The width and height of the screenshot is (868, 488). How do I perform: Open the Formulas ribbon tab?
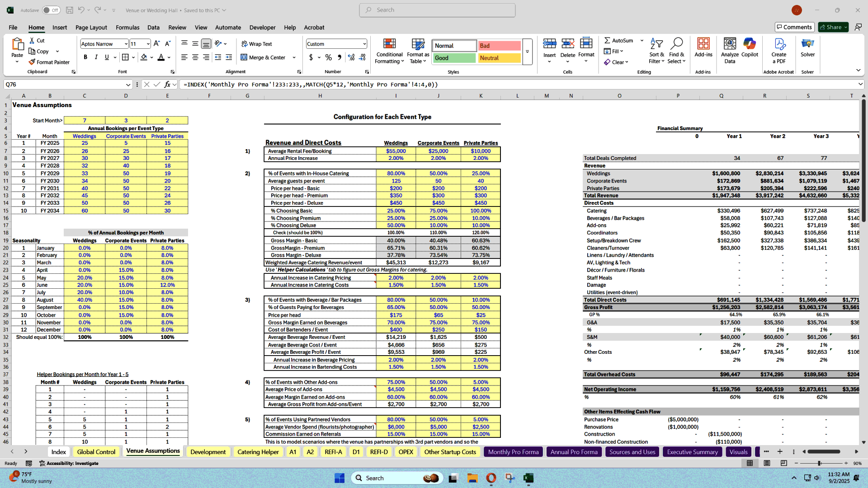pyautogui.click(x=127, y=28)
